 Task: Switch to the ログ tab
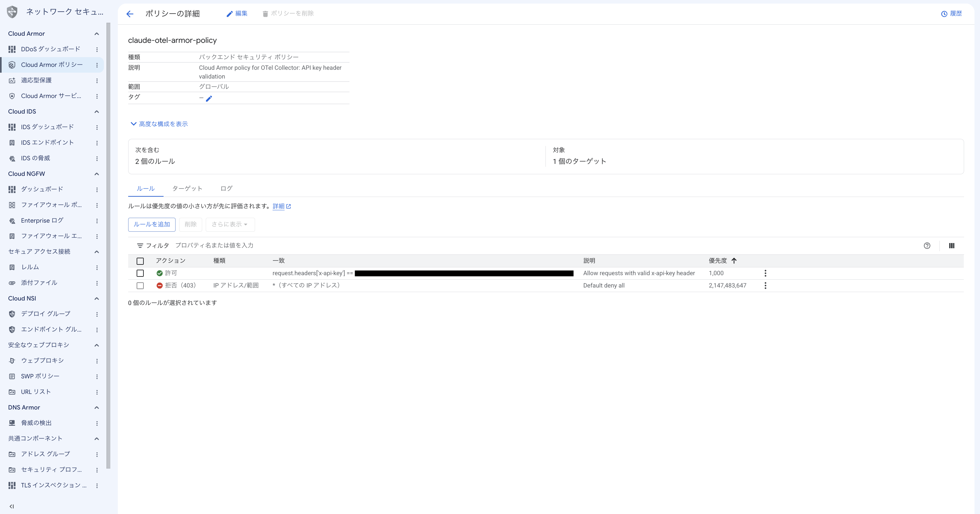pos(227,188)
